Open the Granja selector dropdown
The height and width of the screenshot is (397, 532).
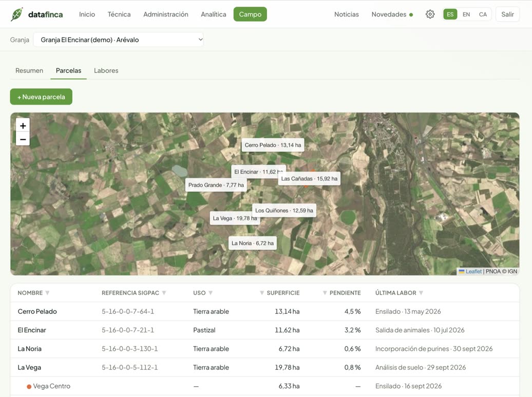(x=119, y=39)
